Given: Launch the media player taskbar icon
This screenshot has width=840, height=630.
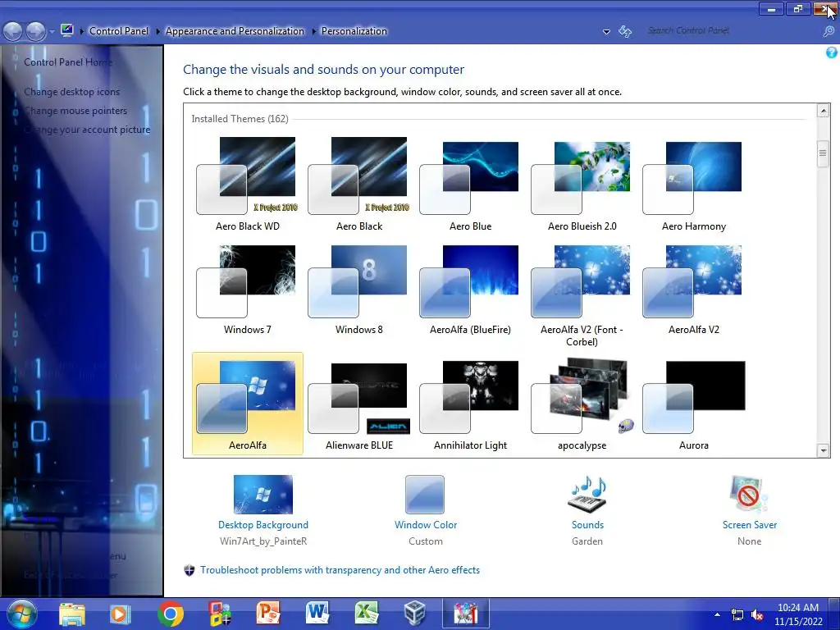Looking at the screenshot, I should click(x=120, y=614).
